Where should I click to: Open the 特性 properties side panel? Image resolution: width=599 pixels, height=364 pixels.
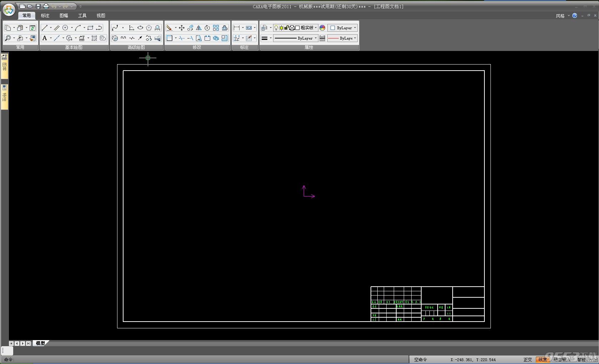[x=5, y=97]
